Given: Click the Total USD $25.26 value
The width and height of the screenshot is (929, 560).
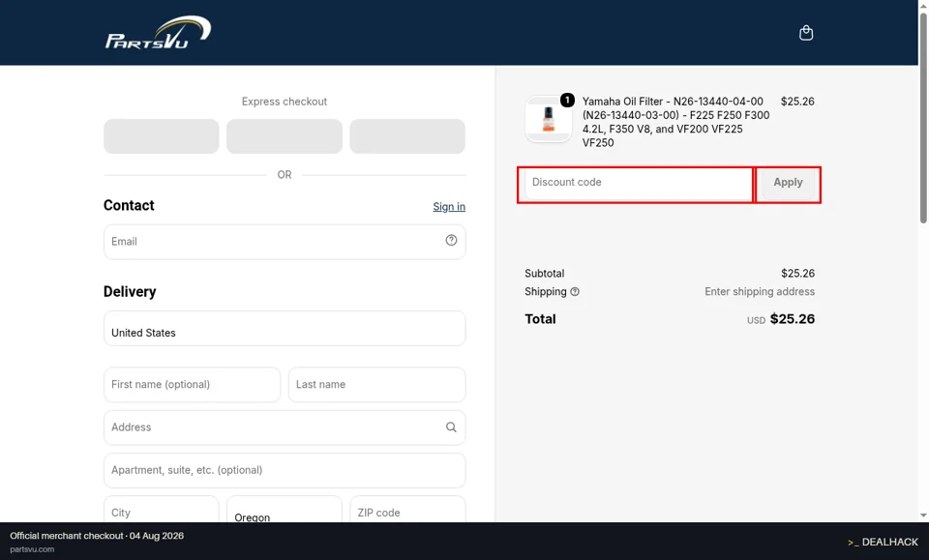Looking at the screenshot, I should [x=781, y=319].
